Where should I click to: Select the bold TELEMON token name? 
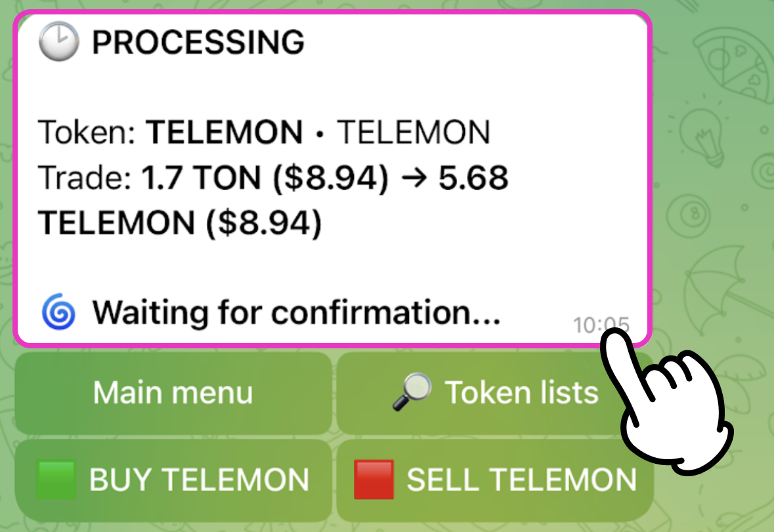pyautogui.click(x=224, y=133)
